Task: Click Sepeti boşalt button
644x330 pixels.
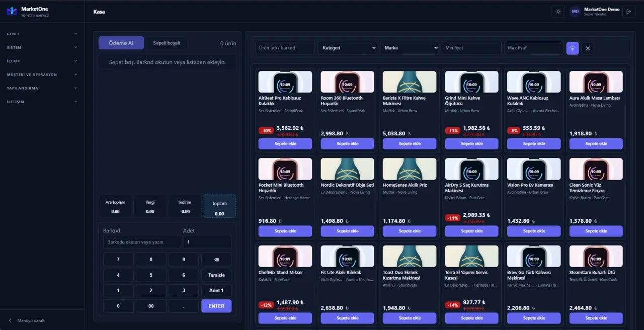Action: 167,43
